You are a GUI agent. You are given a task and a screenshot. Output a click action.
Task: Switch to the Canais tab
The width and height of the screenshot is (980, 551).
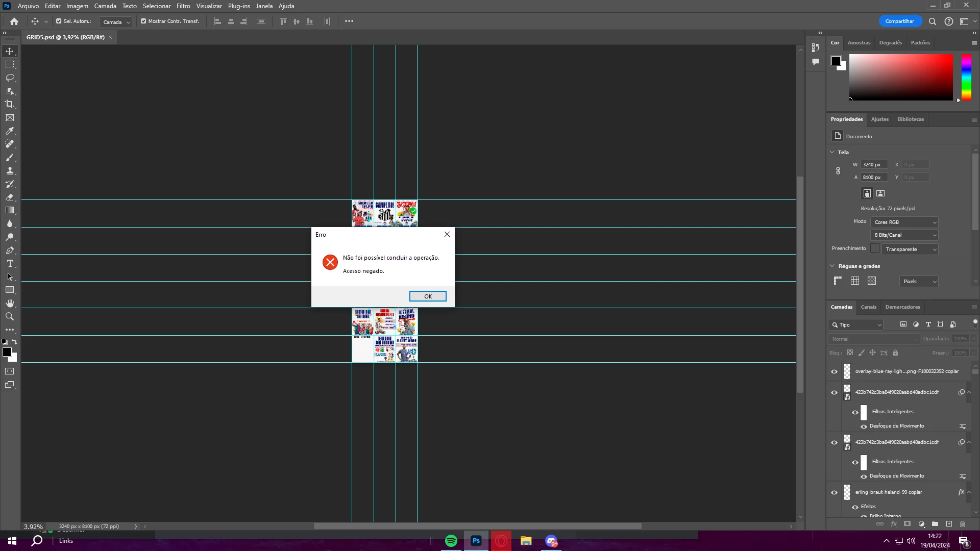click(868, 307)
